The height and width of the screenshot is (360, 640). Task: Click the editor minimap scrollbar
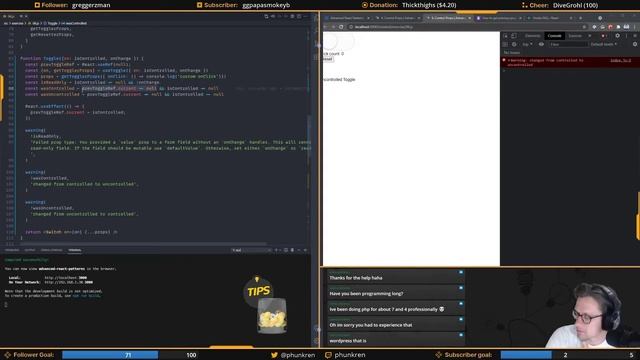(x=309, y=135)
